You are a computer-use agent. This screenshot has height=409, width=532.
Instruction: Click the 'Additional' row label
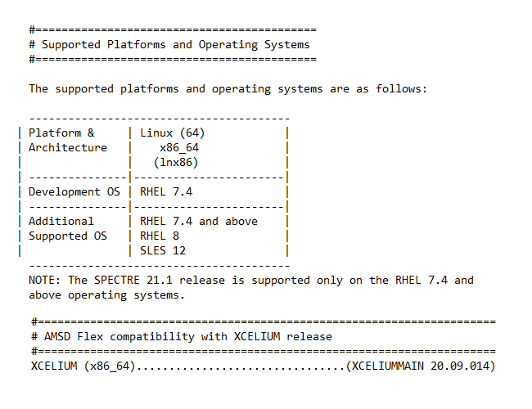61,221
